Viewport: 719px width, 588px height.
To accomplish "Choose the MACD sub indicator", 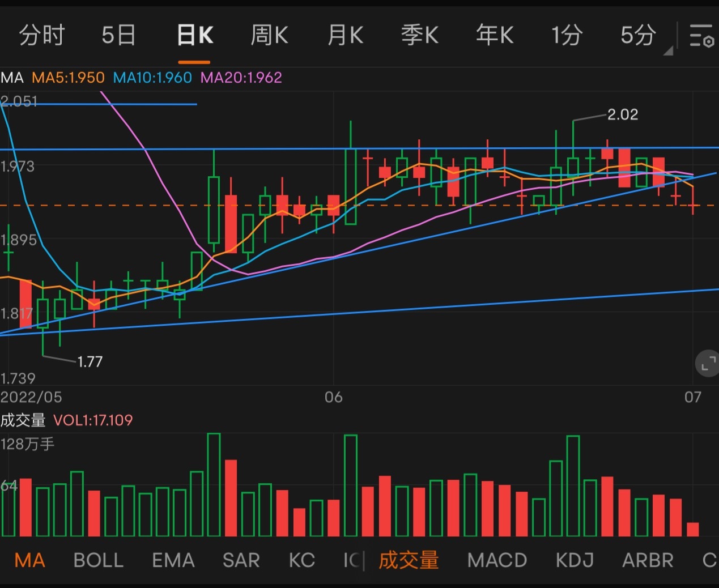I will click(x=497, y=560).
